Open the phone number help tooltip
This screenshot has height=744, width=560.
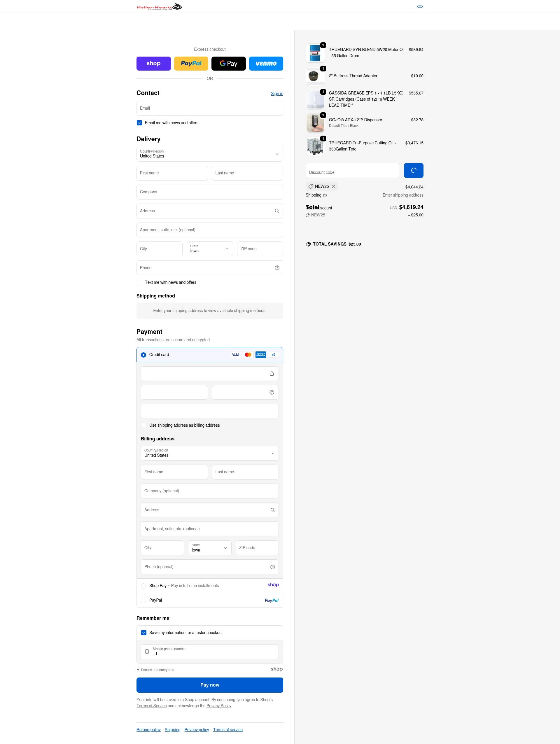click(x=277, y=268)
